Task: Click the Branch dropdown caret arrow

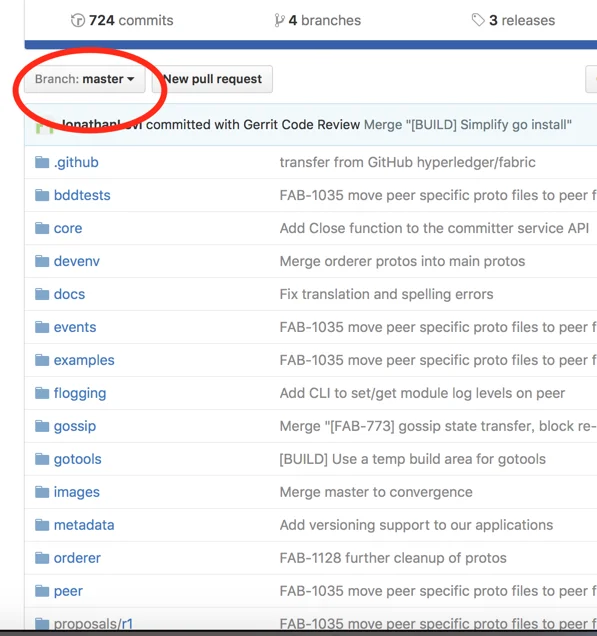Action: pos(131,79)
